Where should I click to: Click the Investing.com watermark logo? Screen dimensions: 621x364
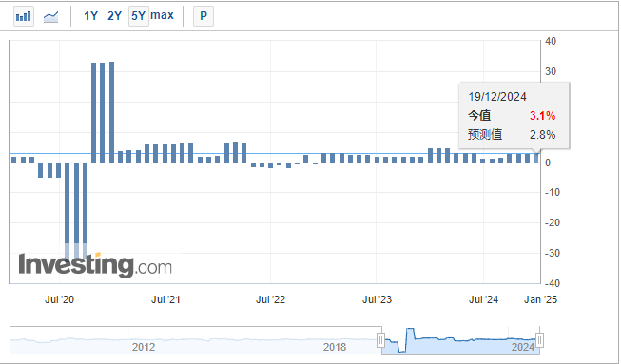(95, 265)
